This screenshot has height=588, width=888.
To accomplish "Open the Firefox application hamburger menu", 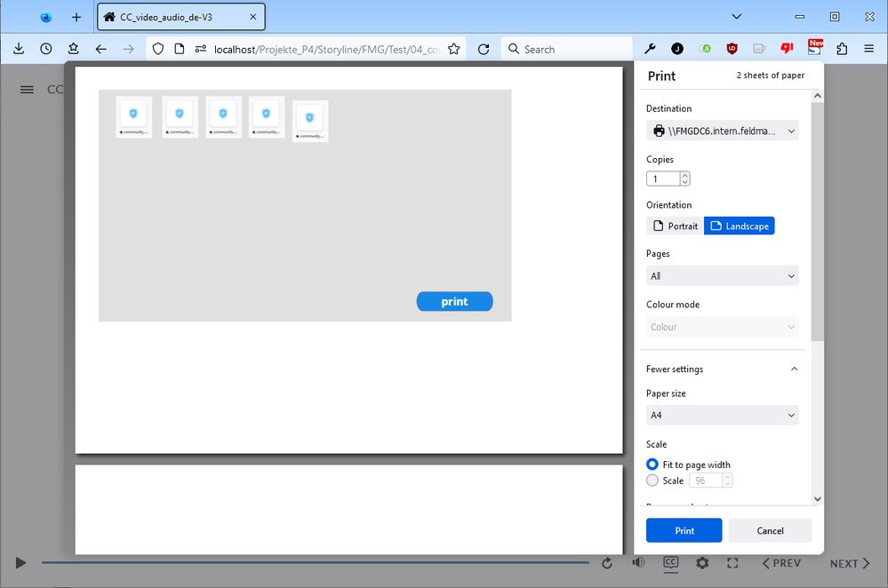I will point(868,49).
